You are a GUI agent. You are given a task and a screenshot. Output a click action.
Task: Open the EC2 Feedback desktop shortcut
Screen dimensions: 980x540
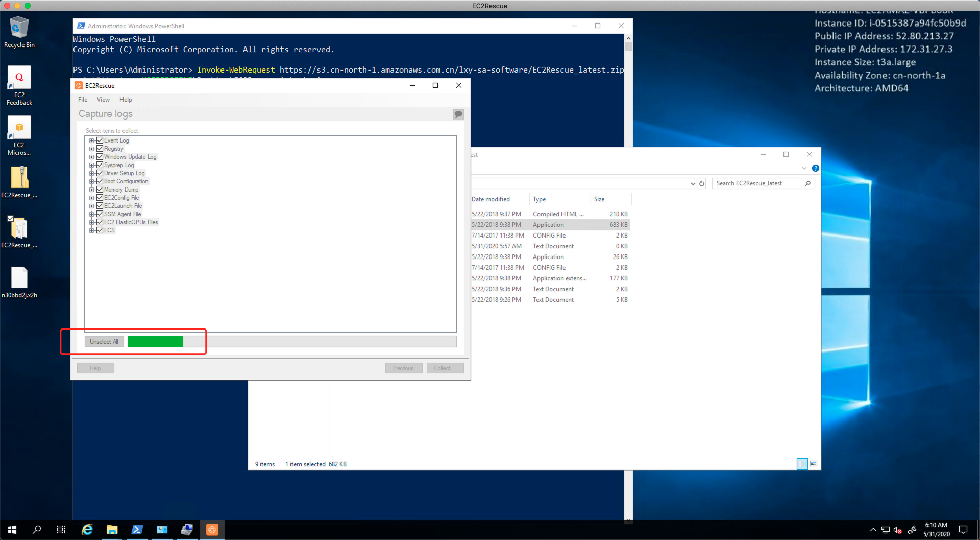pos(19,85)
